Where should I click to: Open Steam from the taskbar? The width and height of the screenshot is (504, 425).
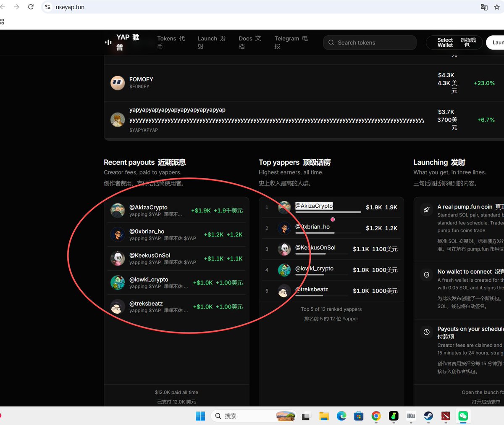tap(428, 416)
